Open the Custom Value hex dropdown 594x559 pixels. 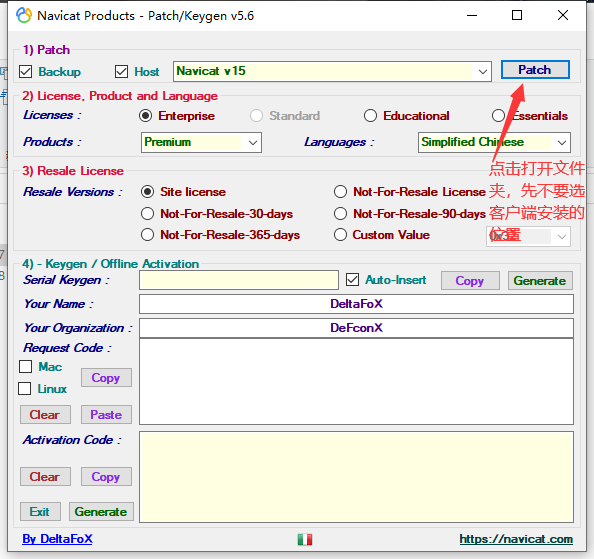(x=528, y=236)
